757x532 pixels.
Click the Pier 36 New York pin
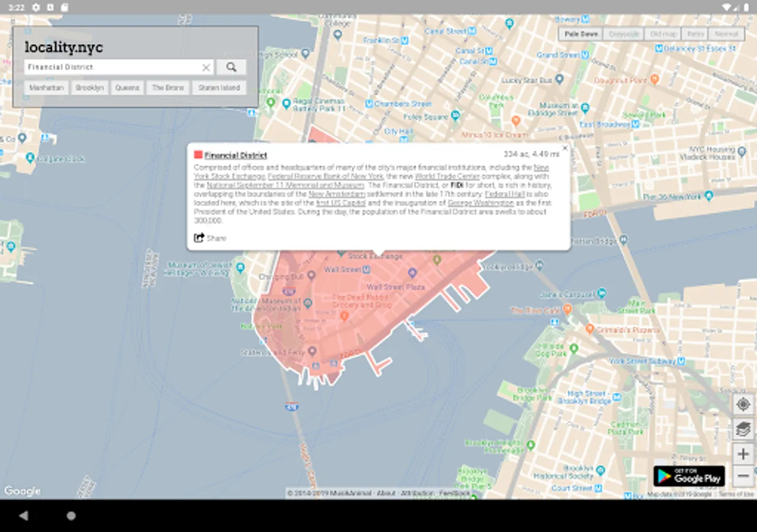pyautogui.click(x=707, y=196)
